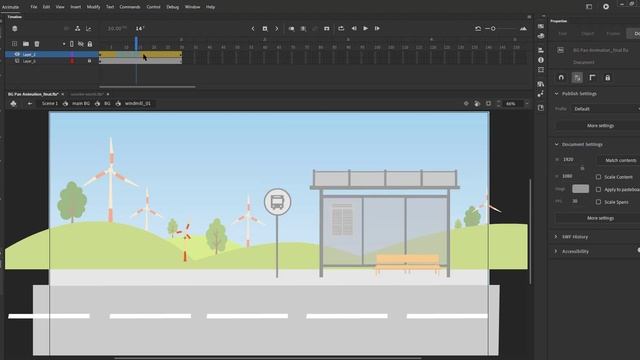The width and height of the screenshot is (640, 360).
Task: Lock all layers with header padlock
Action: (x=90, y=44)
